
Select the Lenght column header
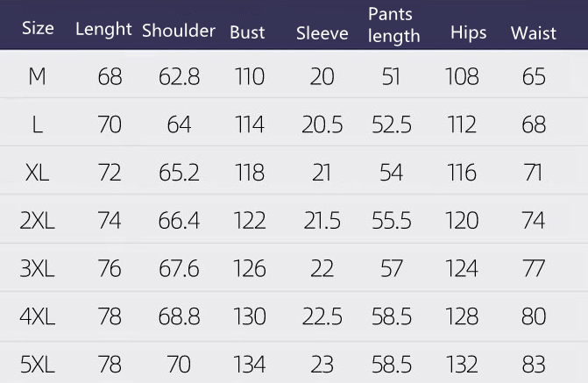(x=103, y=29)
